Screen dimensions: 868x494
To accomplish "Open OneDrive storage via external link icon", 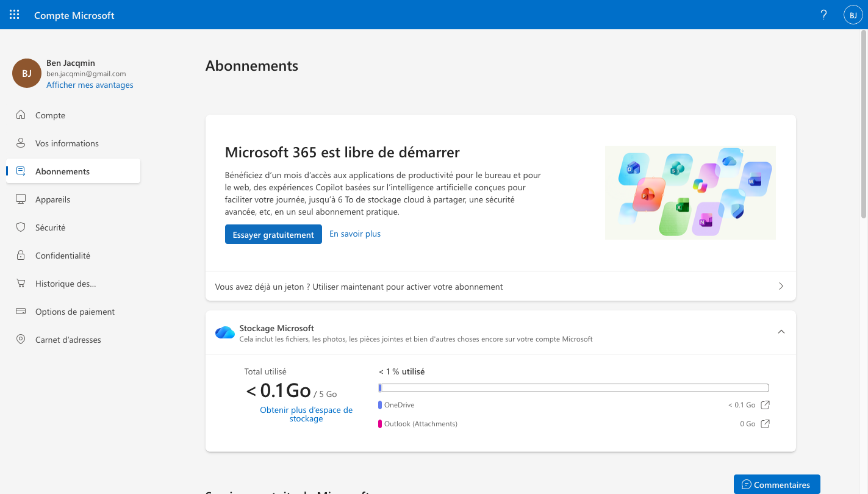I will tap(765, 405).
